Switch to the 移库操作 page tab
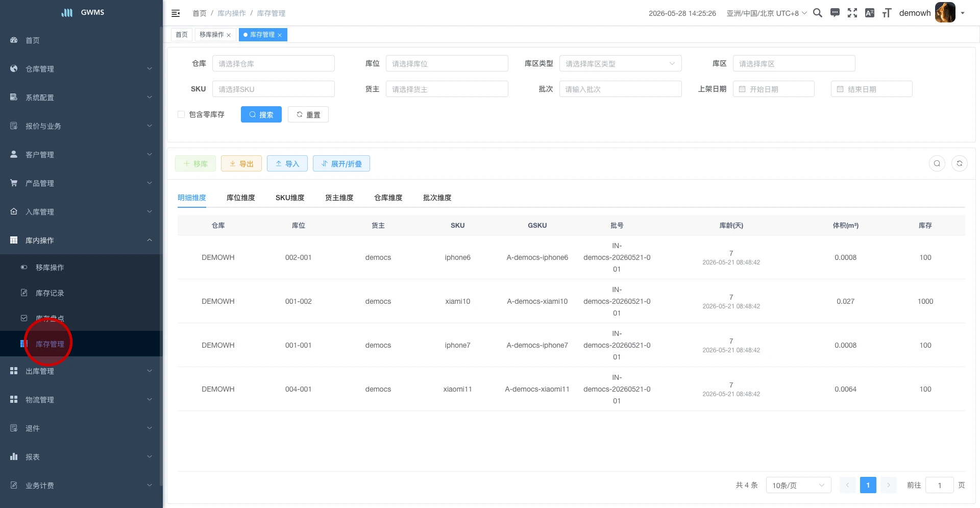The width and height of the screenshot is (980, 508). coord(211,35)
